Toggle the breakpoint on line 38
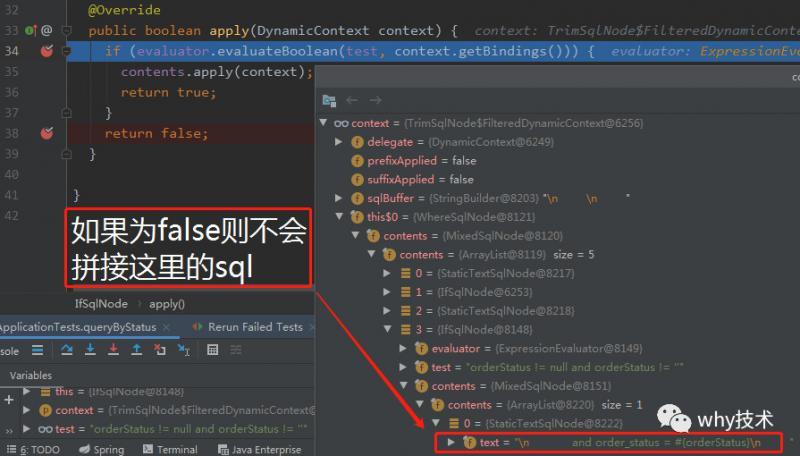800x456 pixels. tap(47, 133)
